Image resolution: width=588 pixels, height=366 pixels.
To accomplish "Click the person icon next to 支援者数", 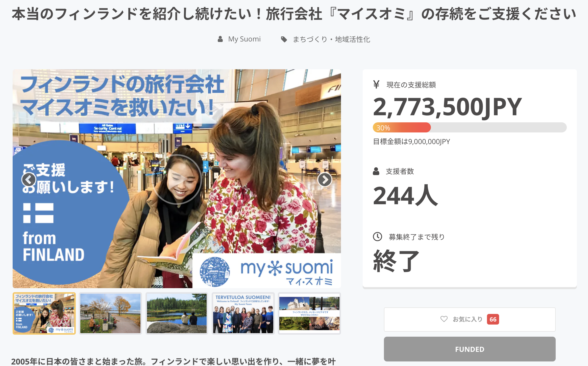I will tap(376, 171).
